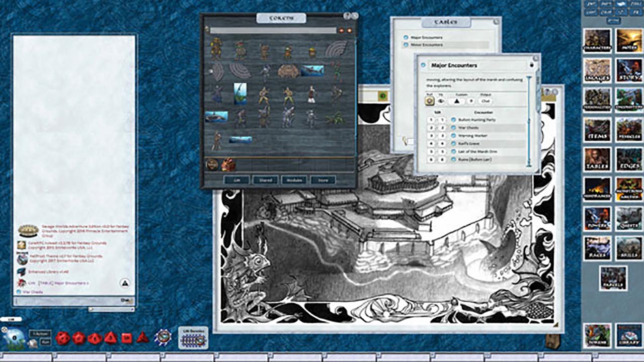Open the Output Chat selector in Major Encounters
644x362 pixels.
point(486,101)
